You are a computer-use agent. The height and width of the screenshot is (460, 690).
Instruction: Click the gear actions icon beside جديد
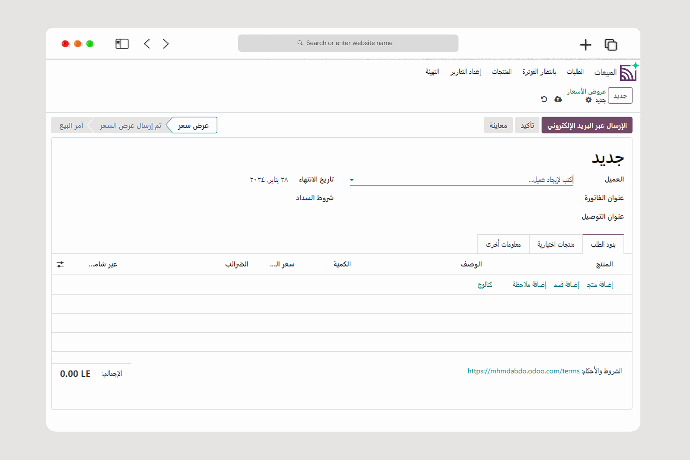pos(588,100)
